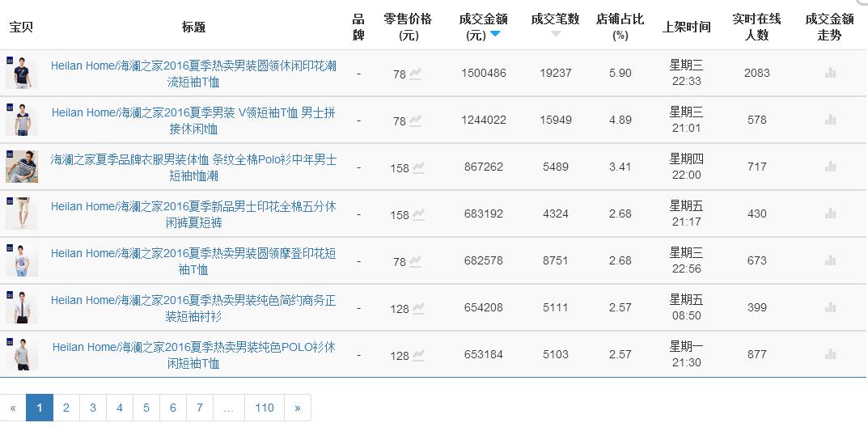Open thumbnail of 条纹全棉Polo衫 product
Viewport: 868px width, 427px height.
tap(22, 167)
